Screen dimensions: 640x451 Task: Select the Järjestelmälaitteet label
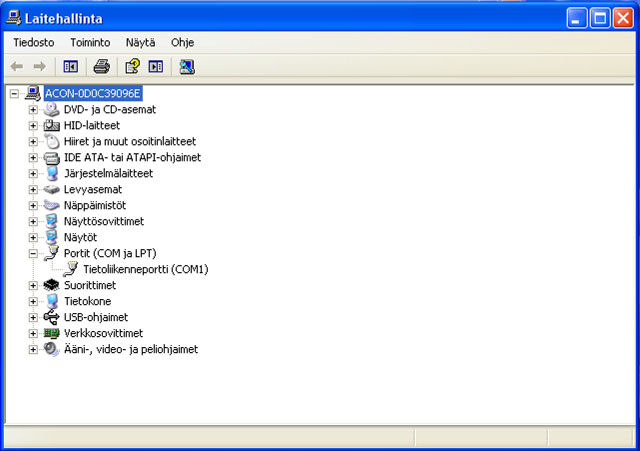coord(108,173)
